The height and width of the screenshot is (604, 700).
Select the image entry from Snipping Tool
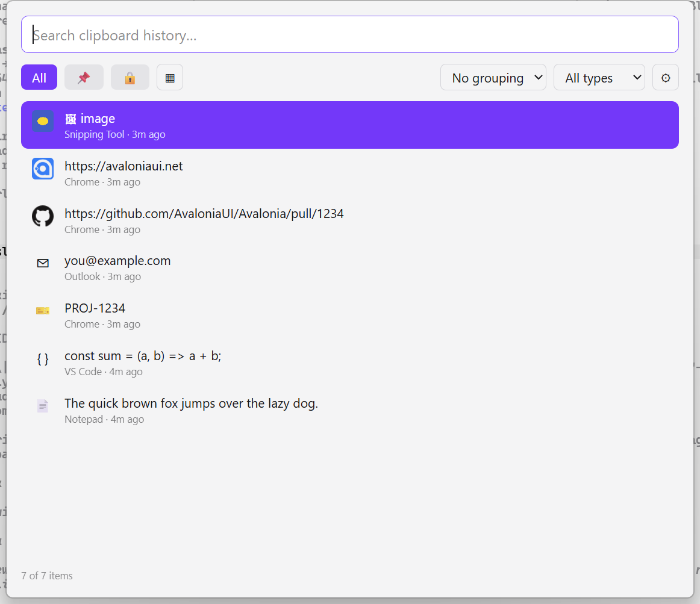point(349,125)
